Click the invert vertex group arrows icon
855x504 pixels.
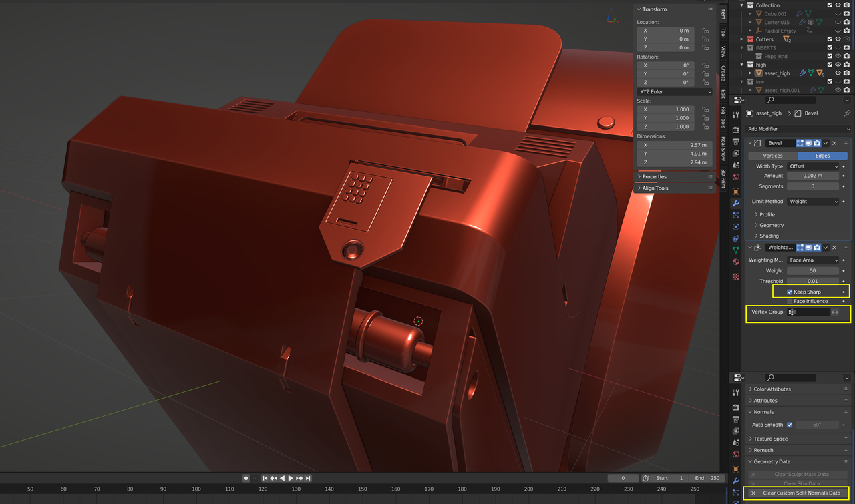(835, 312)
